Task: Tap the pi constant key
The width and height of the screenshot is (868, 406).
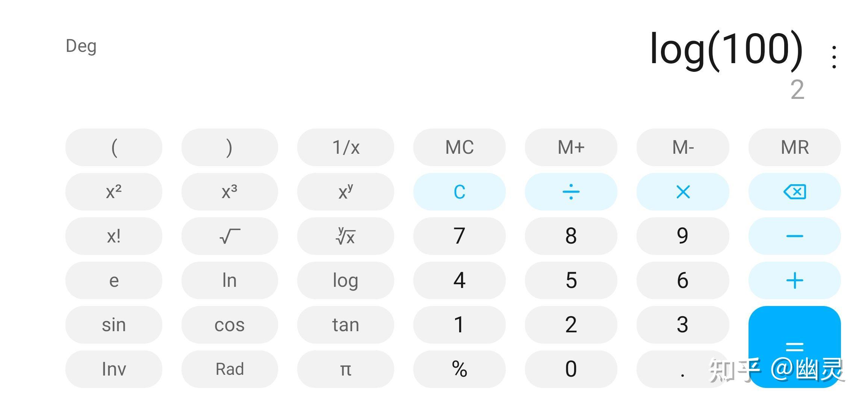Action: (345, 369)
